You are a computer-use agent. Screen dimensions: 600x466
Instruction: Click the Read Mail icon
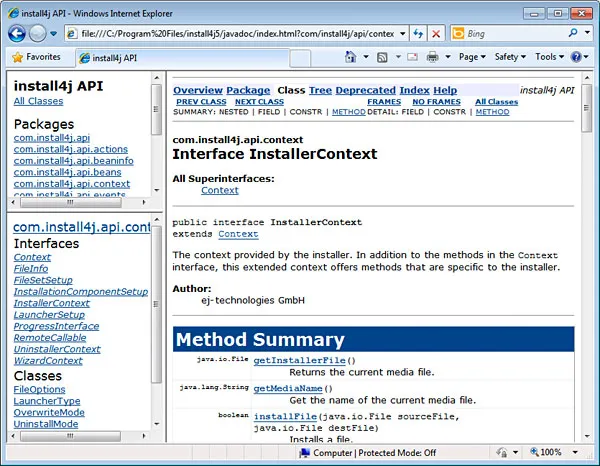click(x=412, y=57)
